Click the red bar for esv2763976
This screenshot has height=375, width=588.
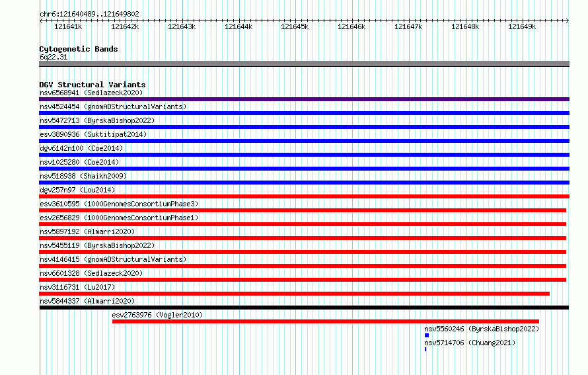coord(326,321)
